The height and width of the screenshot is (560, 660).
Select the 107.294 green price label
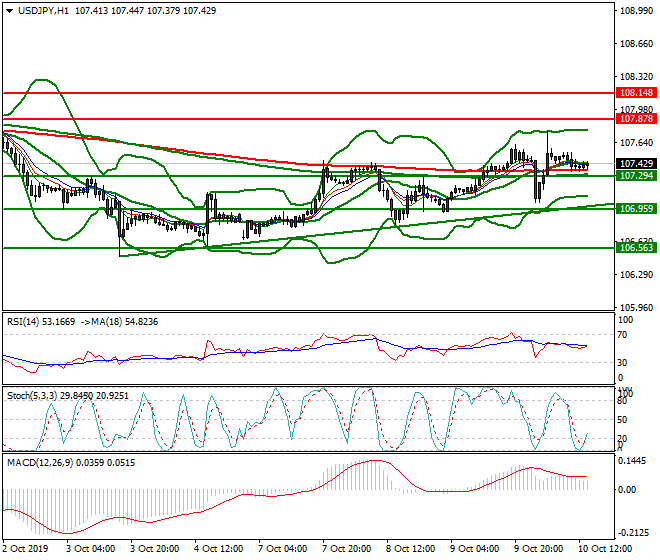click(x=636, y=176)
